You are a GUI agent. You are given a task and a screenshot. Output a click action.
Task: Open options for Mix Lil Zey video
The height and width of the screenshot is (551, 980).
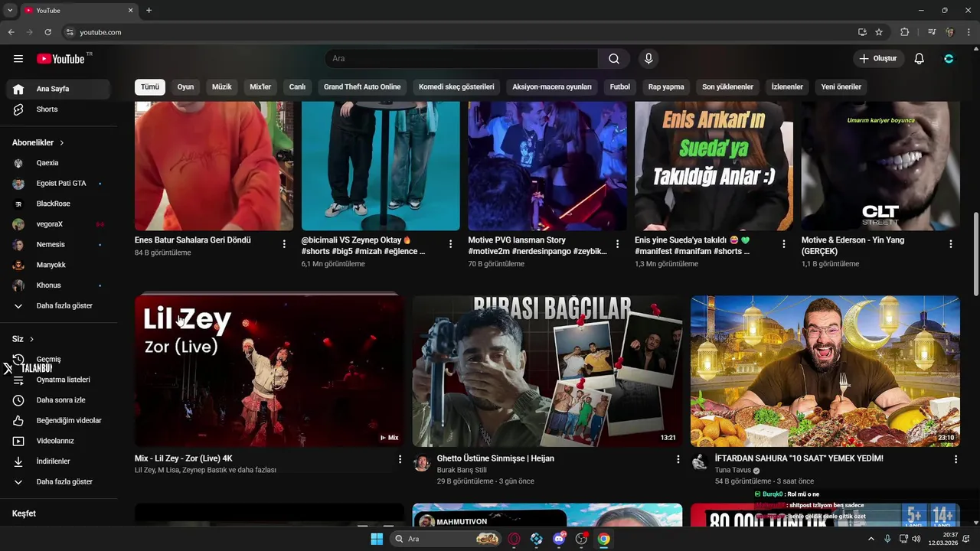pos(400,459)
